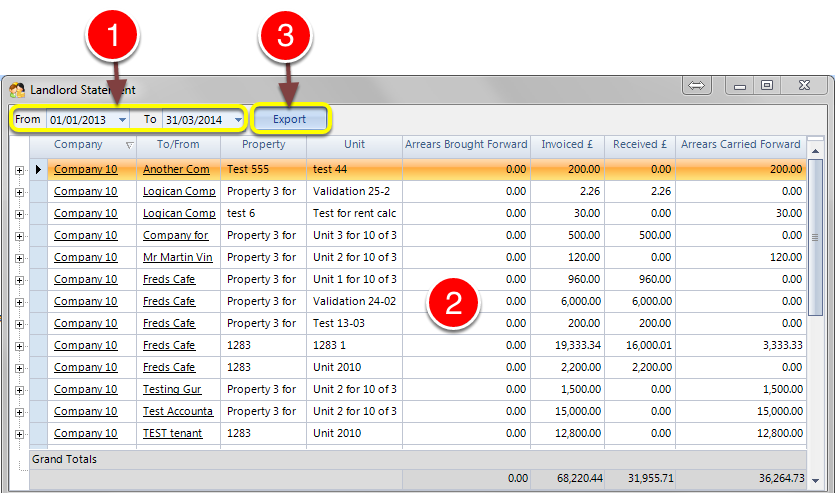
Task: Open Freds Cafe link in Unit 2010 row
Action: tap(169, 367)
